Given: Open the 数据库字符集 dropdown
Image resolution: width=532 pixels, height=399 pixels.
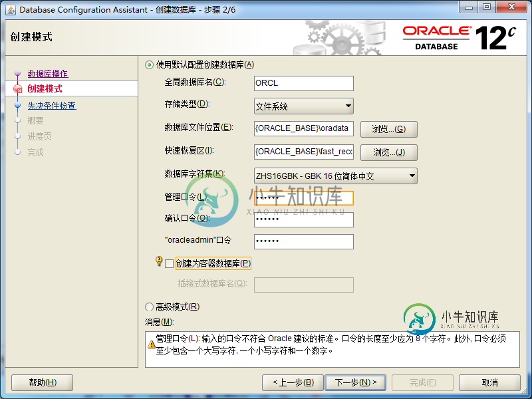Looking at the screenshot, I should click(x=336, y=176).
